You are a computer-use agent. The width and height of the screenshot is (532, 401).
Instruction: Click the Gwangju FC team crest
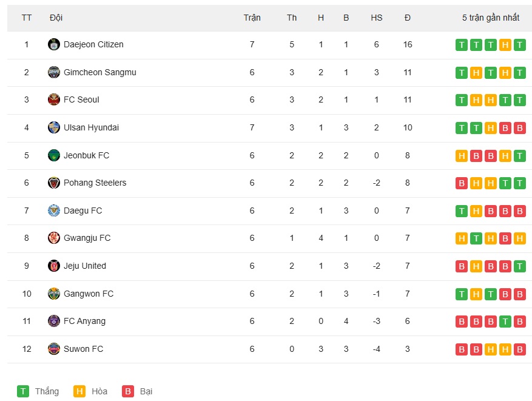(53, 238)
